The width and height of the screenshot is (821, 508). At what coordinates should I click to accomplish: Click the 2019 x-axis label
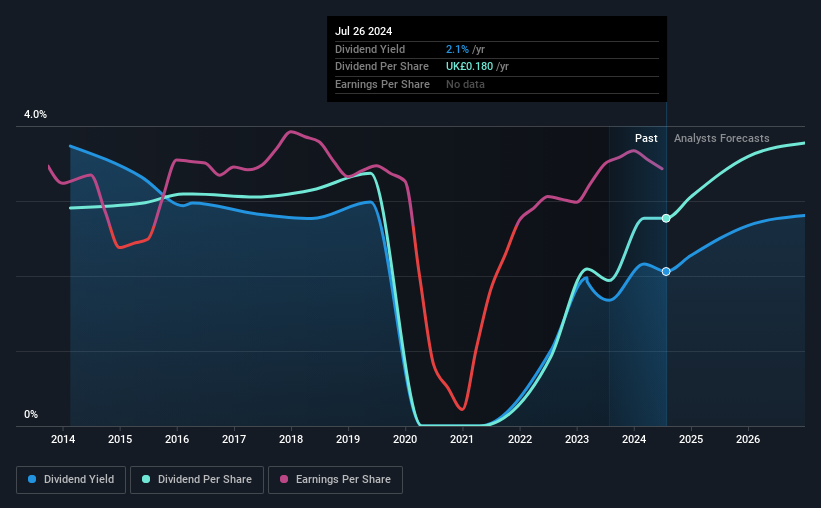pyautogui.click(x=348, y=439)
